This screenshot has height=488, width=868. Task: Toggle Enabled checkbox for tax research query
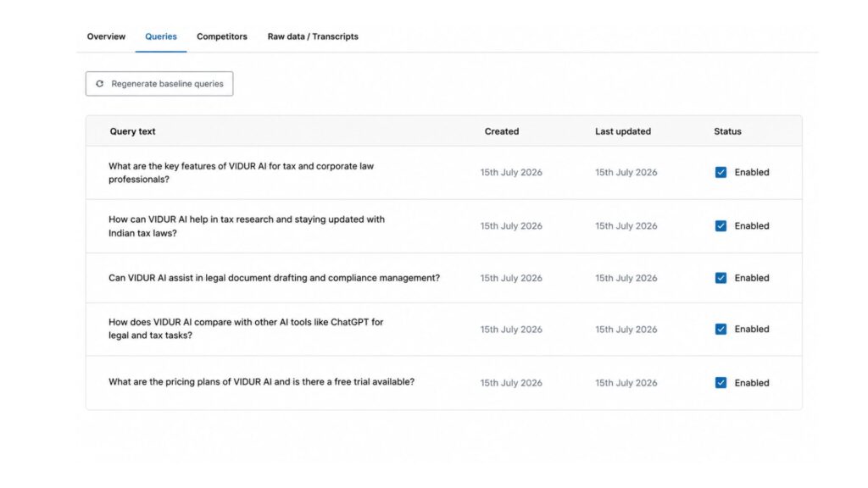click(x=721, y=225)
